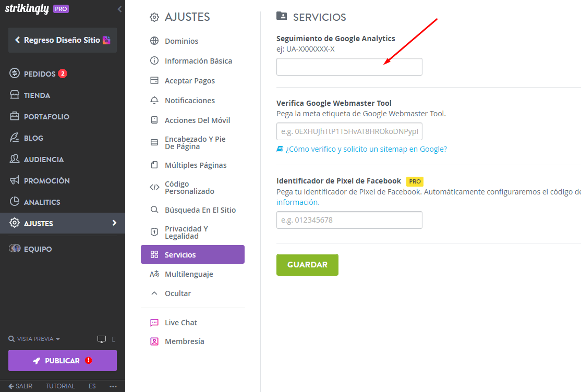Click the Tienda storefront icon
This screenshot has width=581, height=392.
coord(15,95)
